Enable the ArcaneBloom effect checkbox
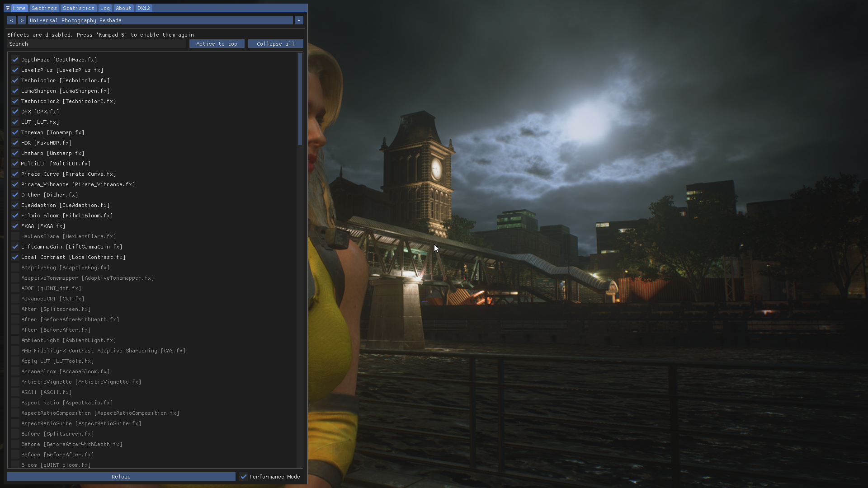 point(15,371)
